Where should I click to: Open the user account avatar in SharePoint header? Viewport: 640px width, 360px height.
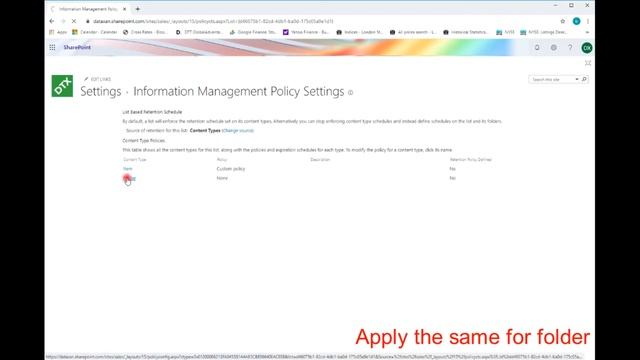point(587,48)
